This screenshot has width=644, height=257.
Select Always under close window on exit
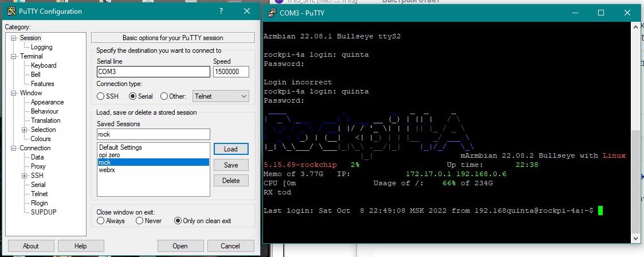(101, 221)
